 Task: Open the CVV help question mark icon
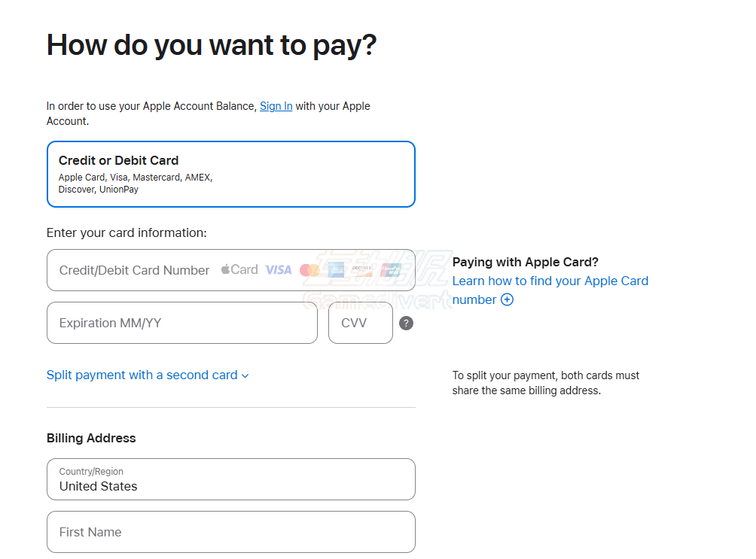pos(406,323)
